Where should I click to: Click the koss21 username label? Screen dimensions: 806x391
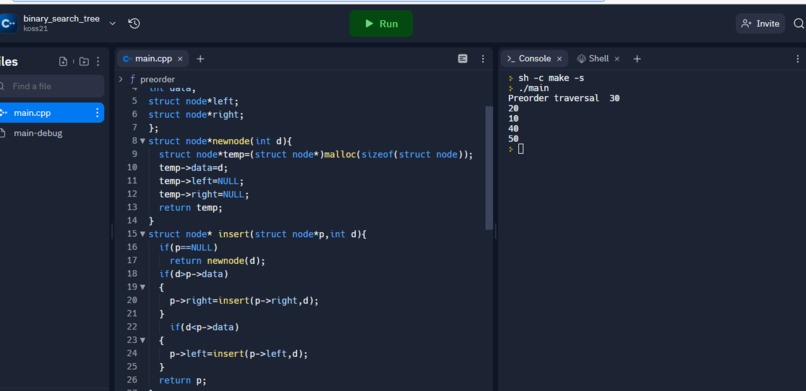click(35, 29)
